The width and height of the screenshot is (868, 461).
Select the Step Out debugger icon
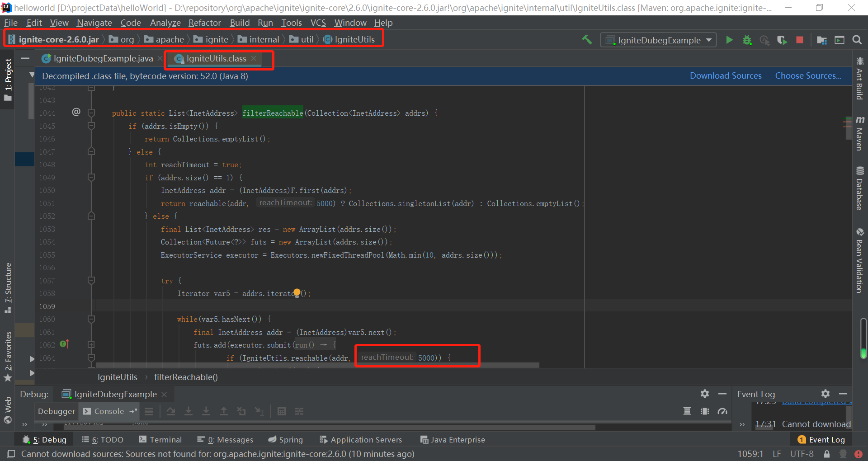(x=224, y=411)
